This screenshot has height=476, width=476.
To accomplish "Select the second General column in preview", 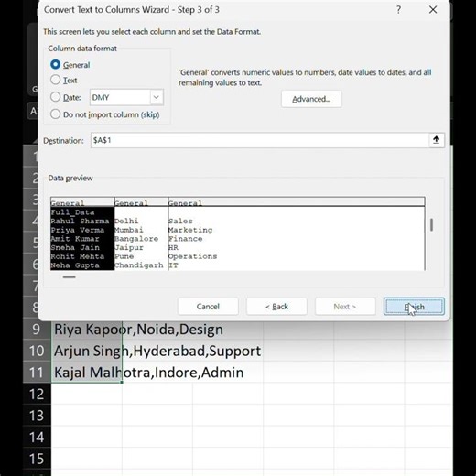I will pyautogui.click(x=141, y=233).
